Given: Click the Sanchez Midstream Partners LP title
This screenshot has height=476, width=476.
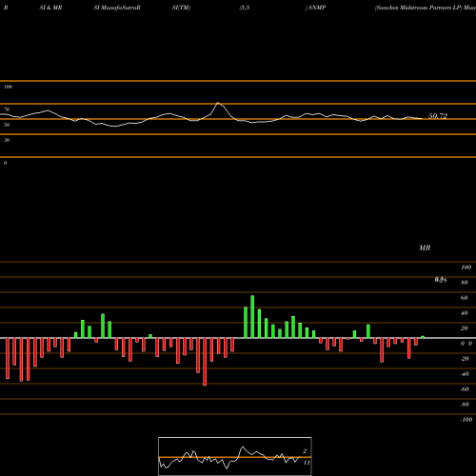Looking at the screenshot, I should pyautogui.click(x=418, y=8).
